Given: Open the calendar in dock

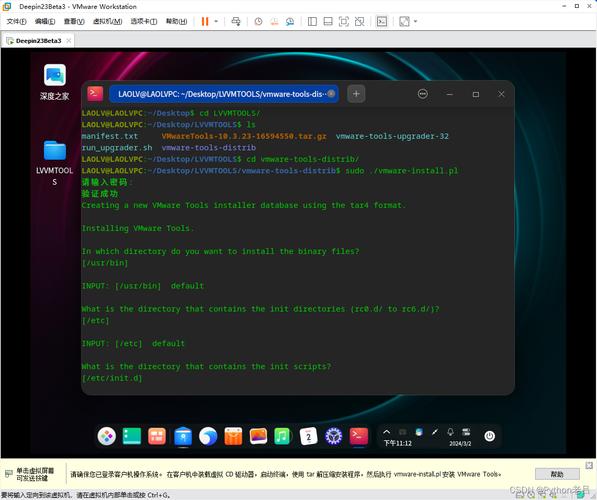Looking at the screenshot, I should [x=308, y=436].
